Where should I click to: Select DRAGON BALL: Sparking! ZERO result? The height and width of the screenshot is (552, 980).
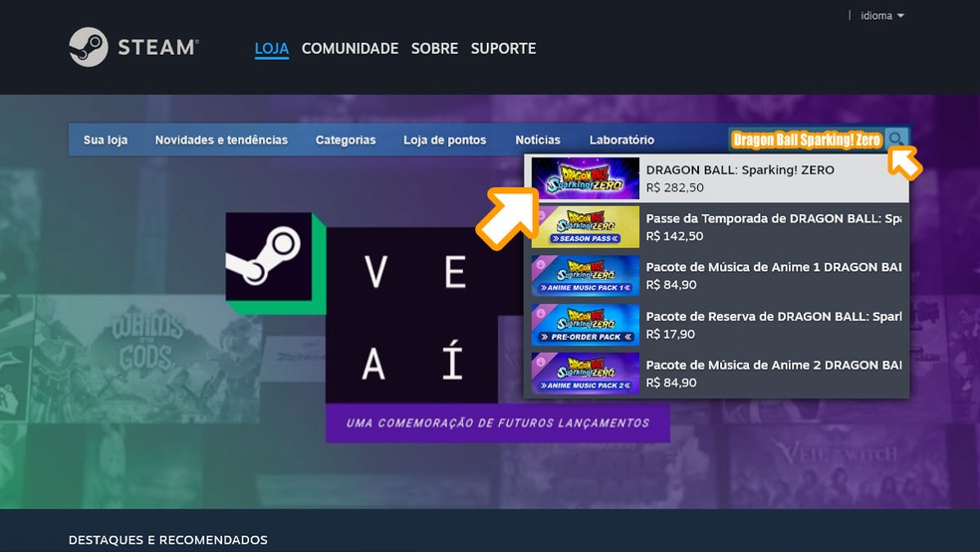click(x=716, y=178)
